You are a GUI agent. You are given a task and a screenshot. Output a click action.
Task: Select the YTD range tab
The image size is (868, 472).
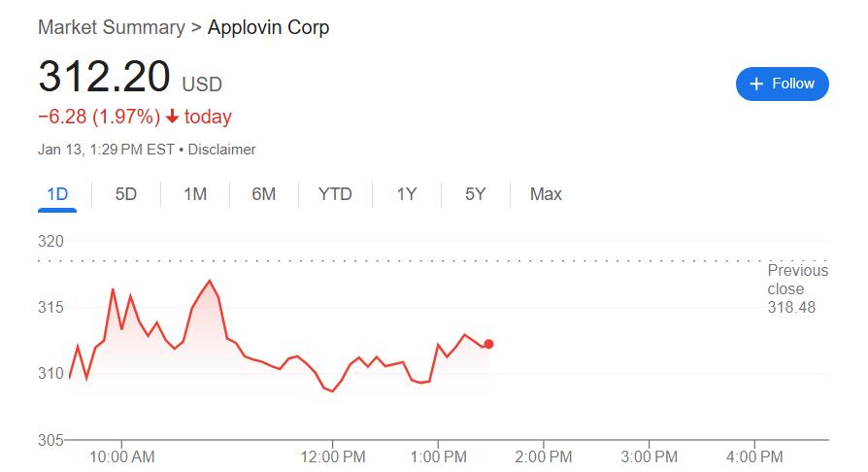click(335, 194)
